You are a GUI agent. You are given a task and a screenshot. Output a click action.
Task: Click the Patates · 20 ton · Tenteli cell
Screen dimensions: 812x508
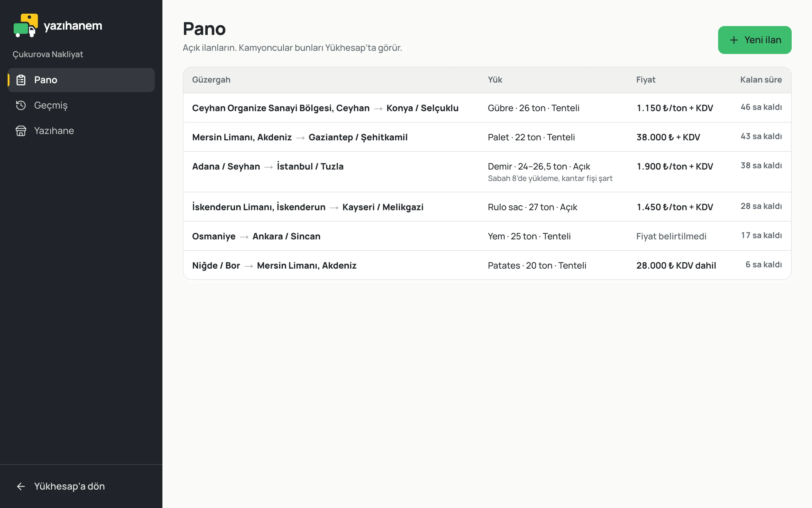click(537, 265)
